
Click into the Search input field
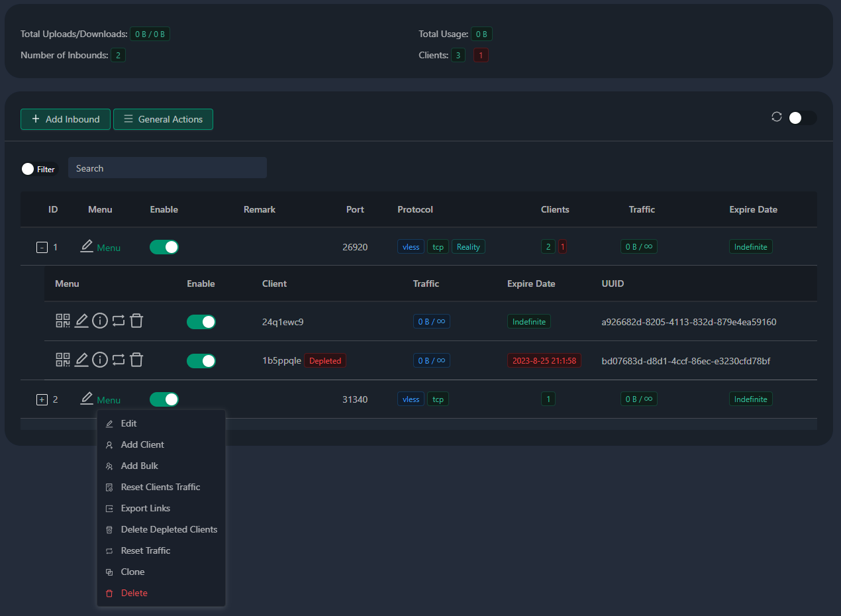(167, 168)
